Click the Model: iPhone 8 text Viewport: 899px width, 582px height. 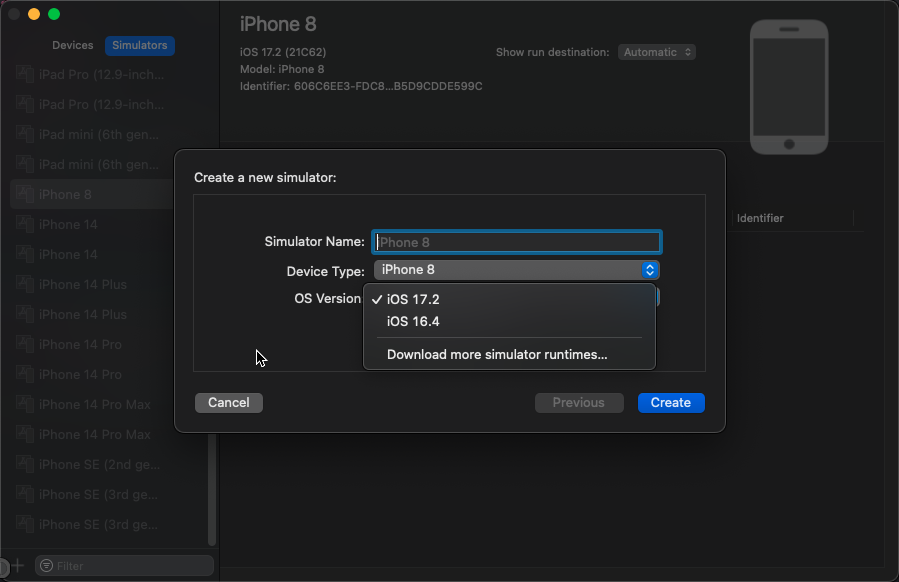282,69
